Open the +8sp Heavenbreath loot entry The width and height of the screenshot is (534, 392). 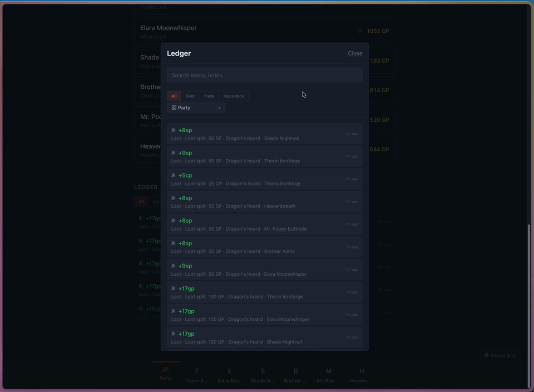[265, 202]
